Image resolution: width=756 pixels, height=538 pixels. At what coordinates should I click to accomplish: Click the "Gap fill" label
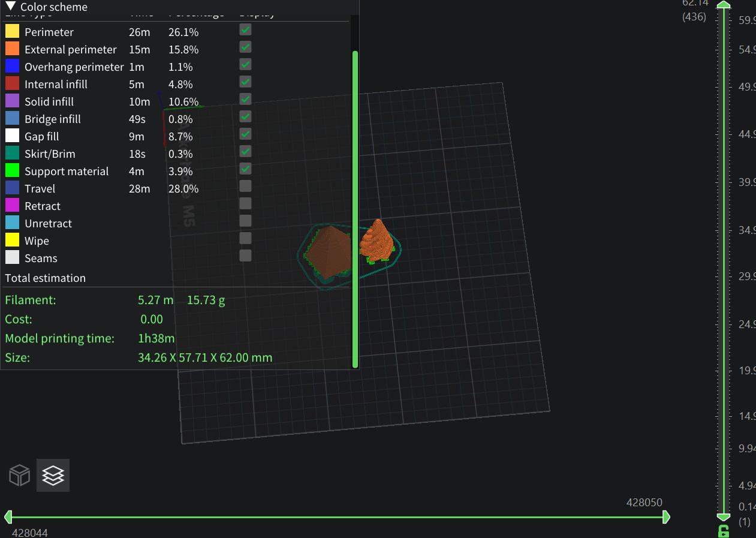[x=42, y=137]
